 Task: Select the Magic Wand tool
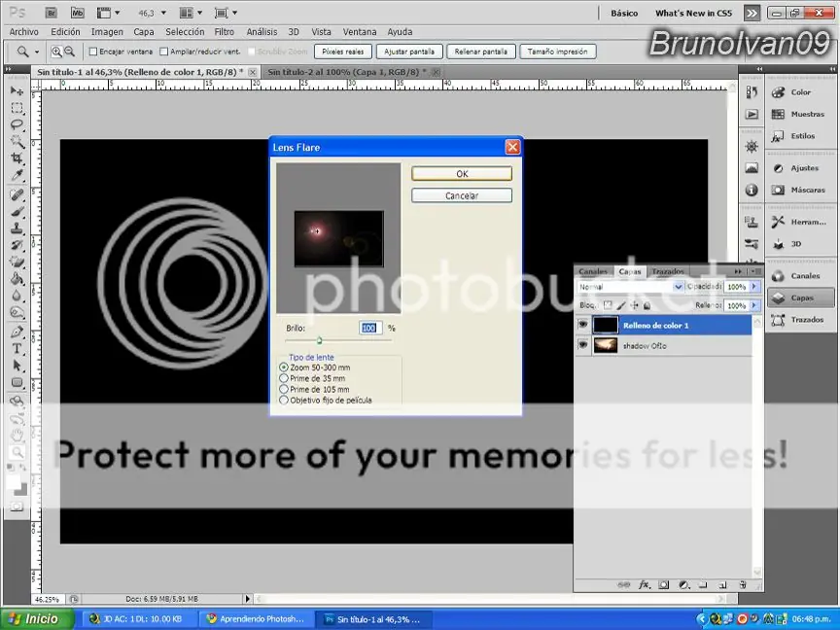(17, 141)
